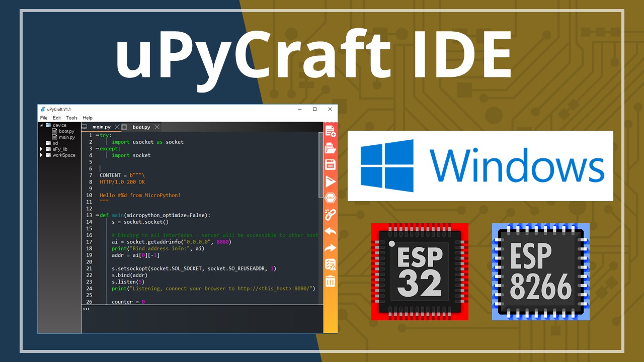
Task: Open the Edit menu
Action: point(56,118)
